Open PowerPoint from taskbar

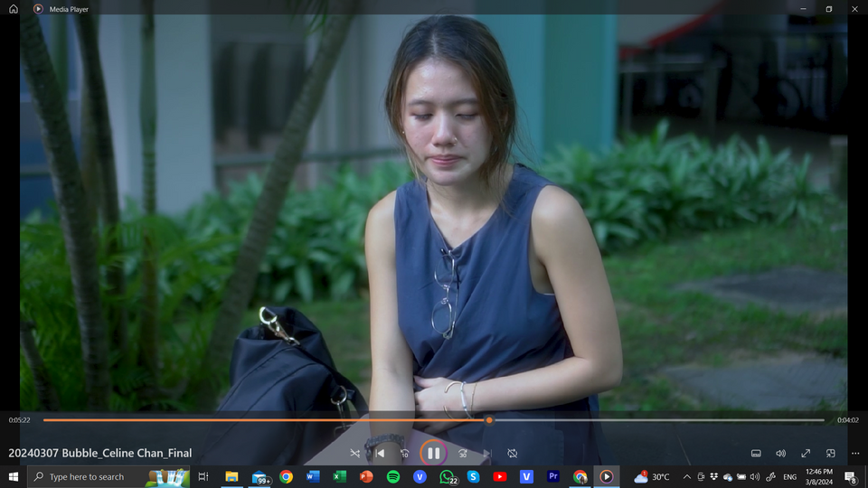[366, 476]
